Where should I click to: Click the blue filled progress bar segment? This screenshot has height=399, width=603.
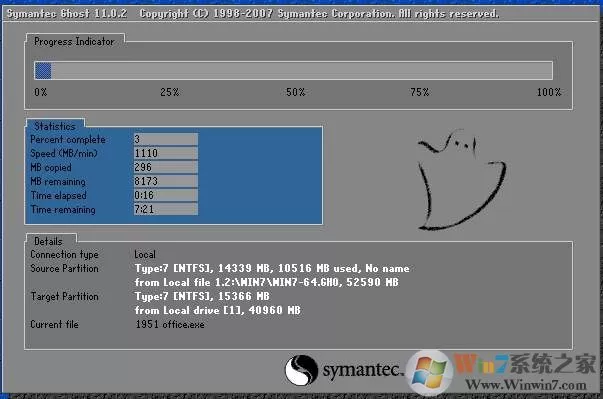tap(43, 71)
